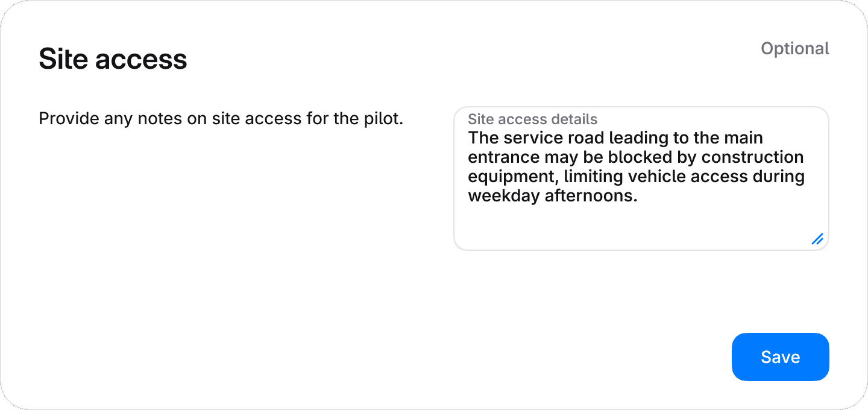Click the 'Provide any notes on site access' description
Viewport: 868px width, 410px height.
(x=221, y=119)
